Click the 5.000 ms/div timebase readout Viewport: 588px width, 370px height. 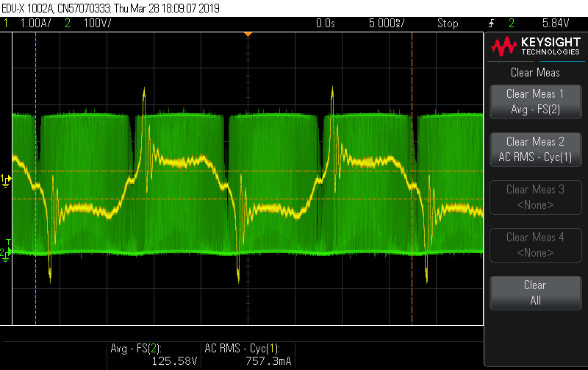(x=387, y=24)
